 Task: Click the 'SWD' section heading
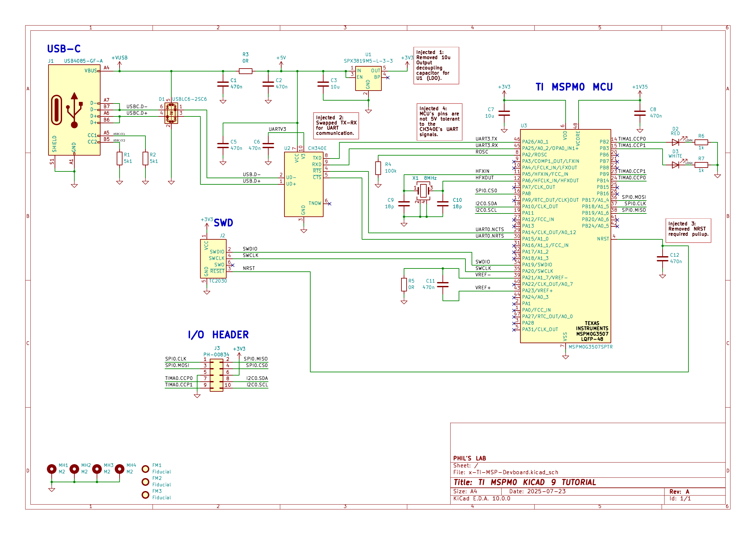click(x=223, y=223)
